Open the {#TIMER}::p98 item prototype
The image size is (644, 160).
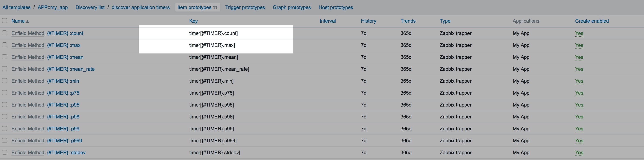[x=63, y=117]
